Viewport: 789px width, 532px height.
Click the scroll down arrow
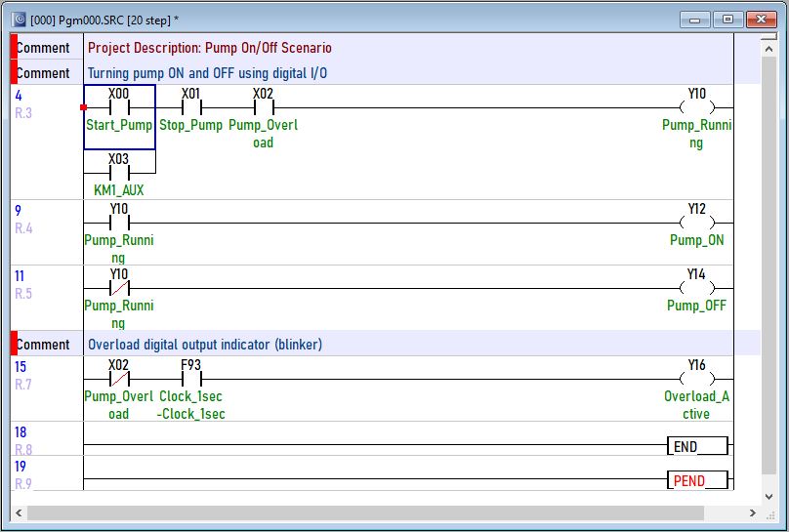768,496
